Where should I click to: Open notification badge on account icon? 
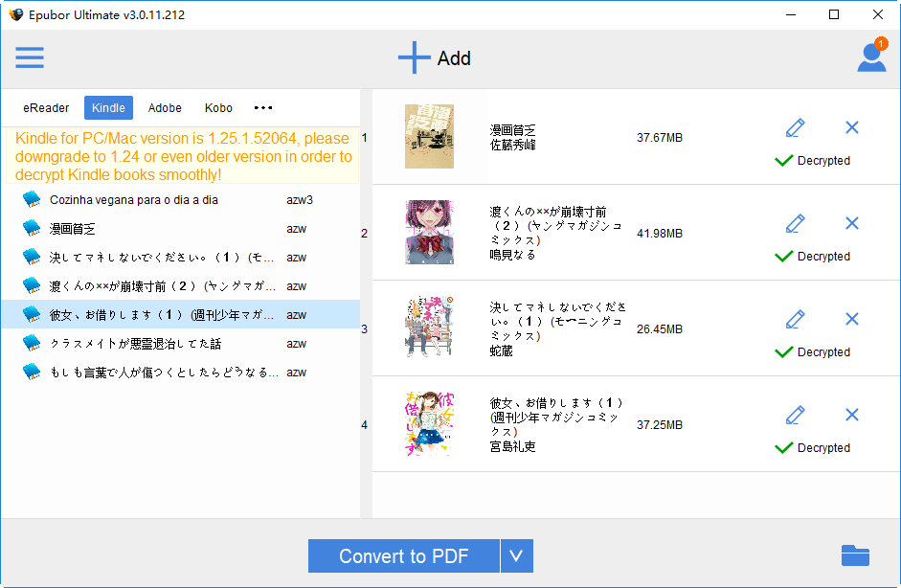point(880,43)
